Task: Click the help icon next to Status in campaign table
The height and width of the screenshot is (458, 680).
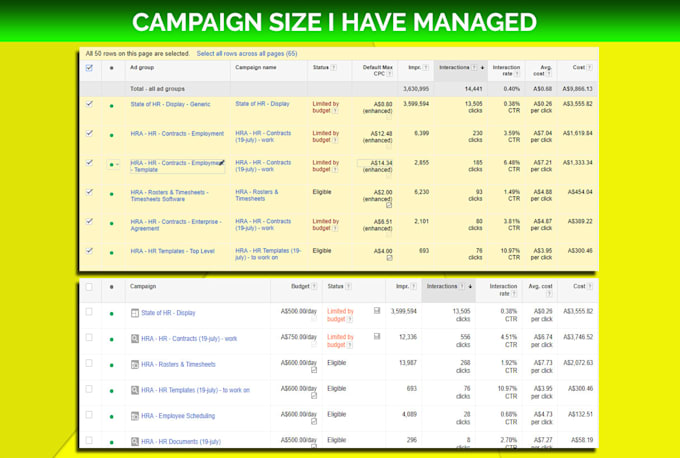Action: pos(349,286)
